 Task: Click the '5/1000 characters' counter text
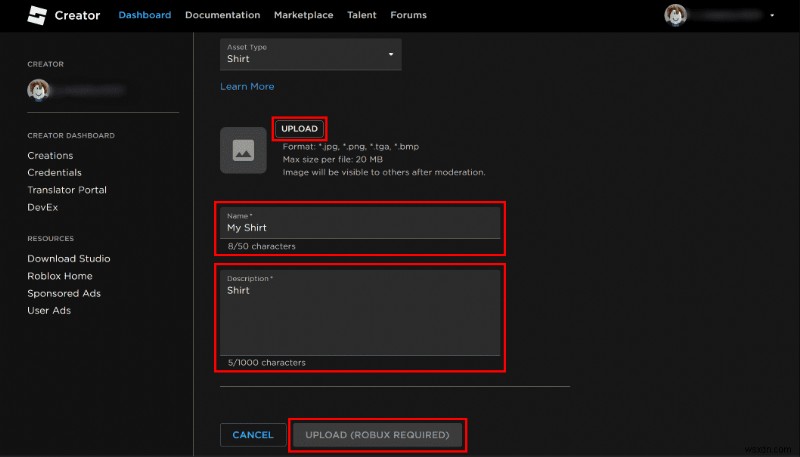266,363
